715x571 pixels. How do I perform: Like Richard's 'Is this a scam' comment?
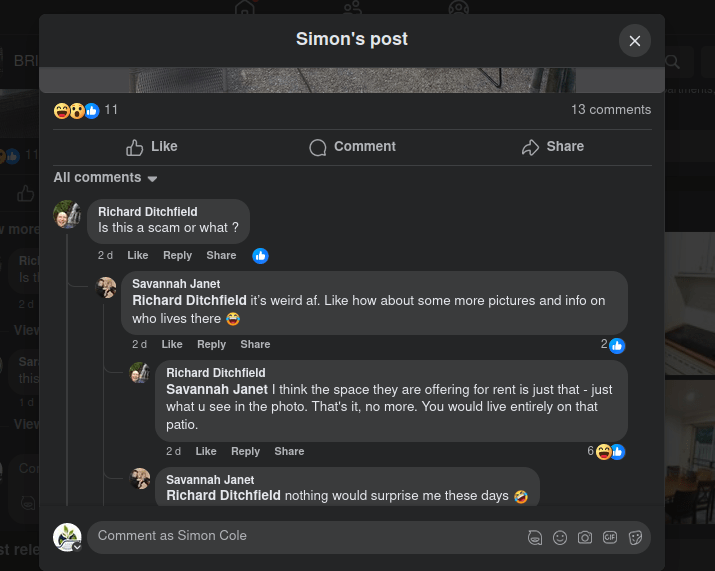pos(137,256)
